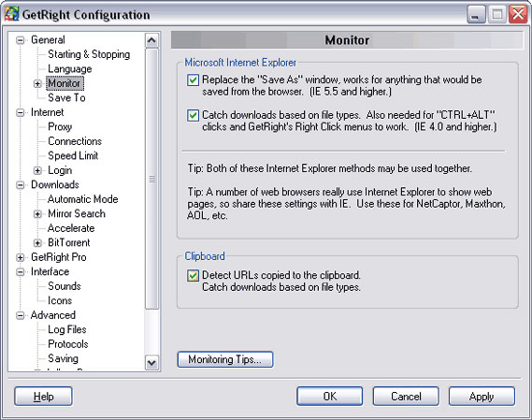532x420 pixels.
Task: Click the GetRight application icon in title bar
Action: 11,14
